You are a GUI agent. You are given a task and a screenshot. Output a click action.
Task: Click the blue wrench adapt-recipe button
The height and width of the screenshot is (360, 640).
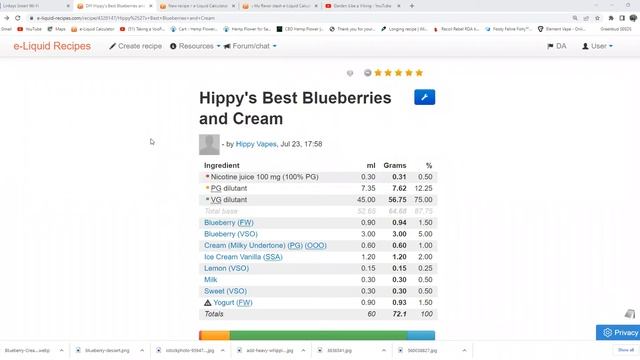pyautogui.click(x=424, y=97)
